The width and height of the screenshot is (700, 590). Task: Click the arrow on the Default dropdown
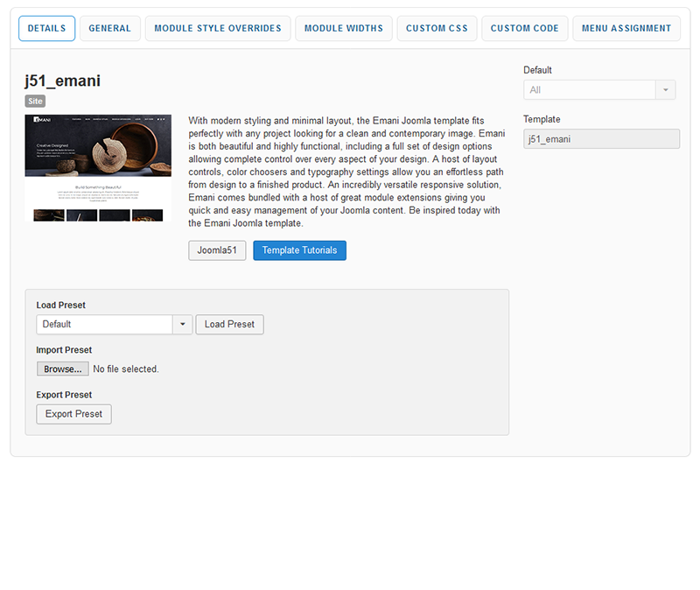pyautogui.click(x=666, y=90)
